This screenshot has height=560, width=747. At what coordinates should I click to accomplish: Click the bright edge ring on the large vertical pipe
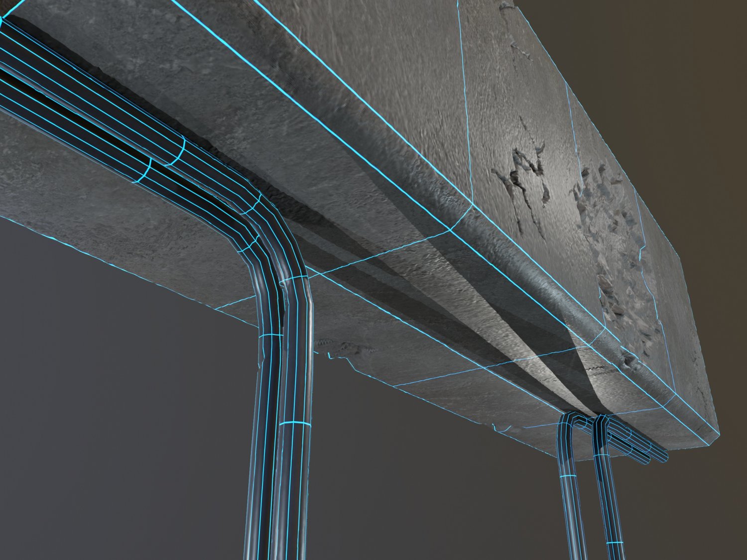(294, 424)
